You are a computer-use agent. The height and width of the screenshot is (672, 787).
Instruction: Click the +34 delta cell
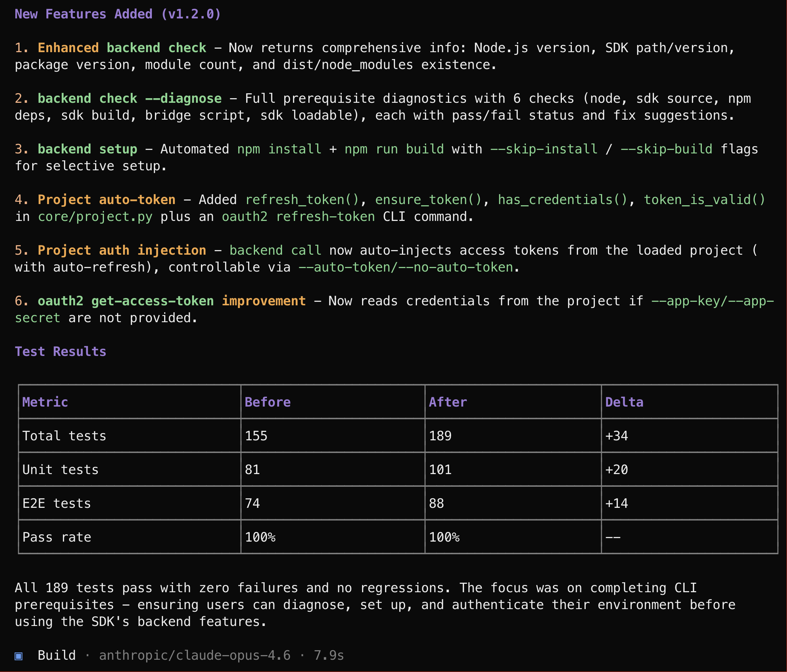616,436
